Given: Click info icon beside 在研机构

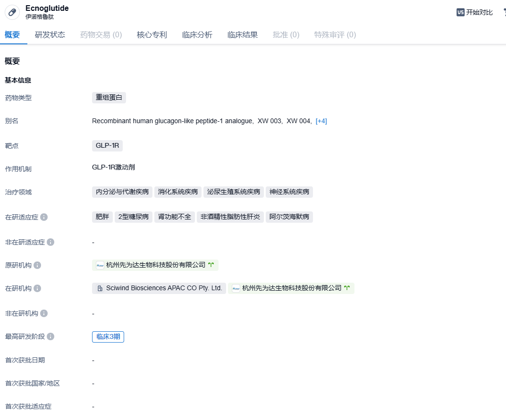Looking at the screenshot, I should pyautogui.click(x=37, y=288).
